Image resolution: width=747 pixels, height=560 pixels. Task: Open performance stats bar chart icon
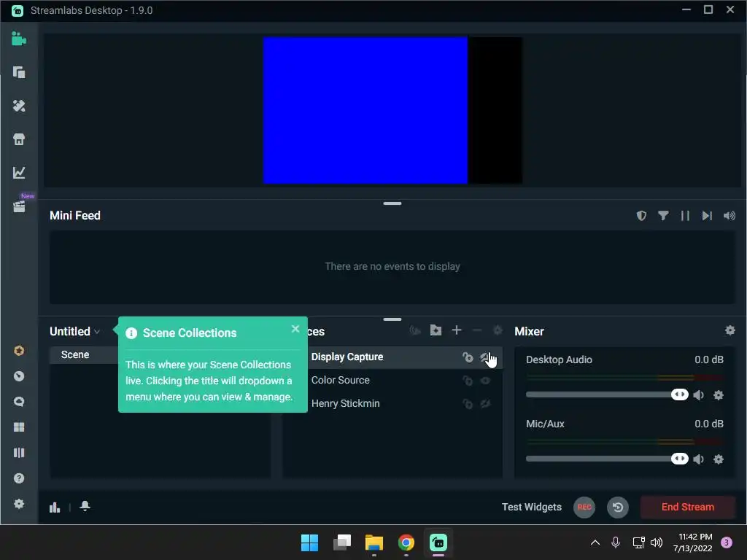tap(55, 507)
